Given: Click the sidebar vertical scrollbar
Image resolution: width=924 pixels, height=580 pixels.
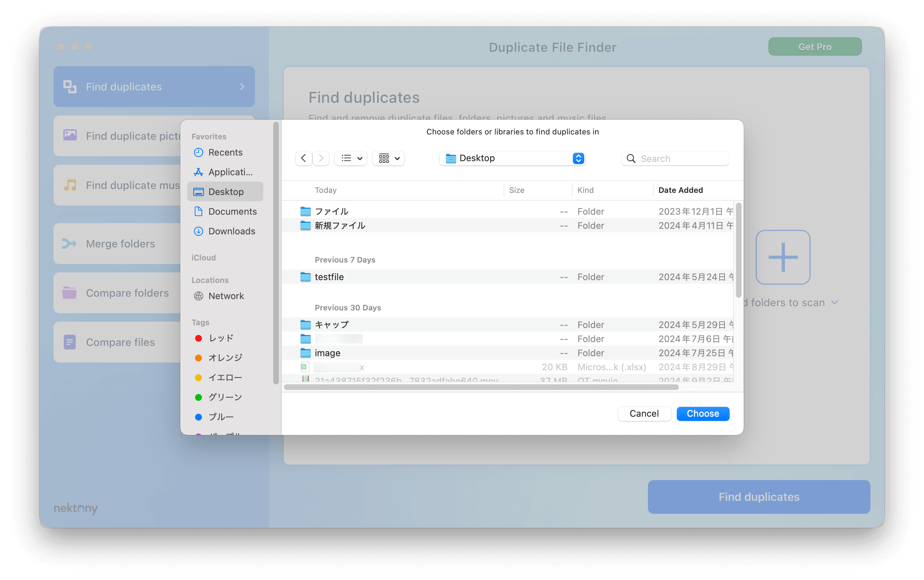Looking at the screenshot, I should click(x=275, y=253).
